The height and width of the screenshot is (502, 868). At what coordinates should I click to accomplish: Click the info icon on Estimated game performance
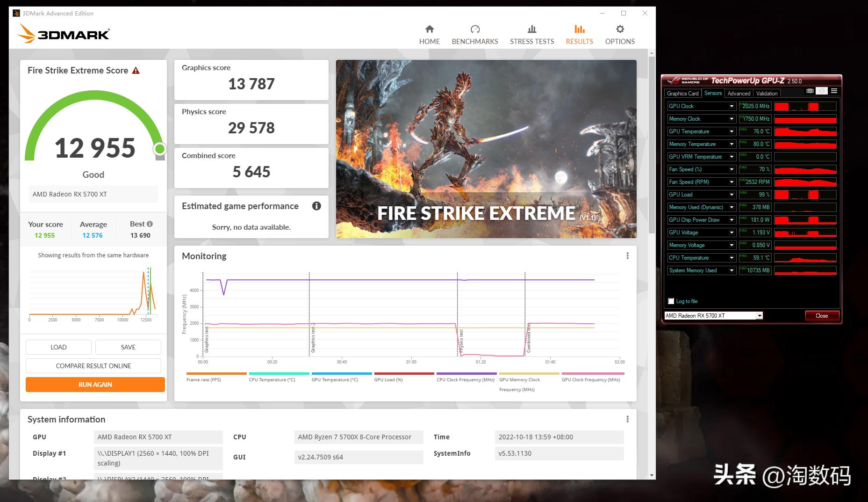[316, 206]
